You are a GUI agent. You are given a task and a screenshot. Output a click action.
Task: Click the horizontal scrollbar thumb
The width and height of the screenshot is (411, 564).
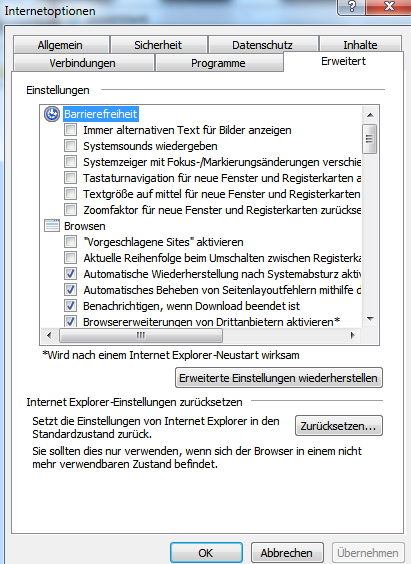click(x=141, y=336)
